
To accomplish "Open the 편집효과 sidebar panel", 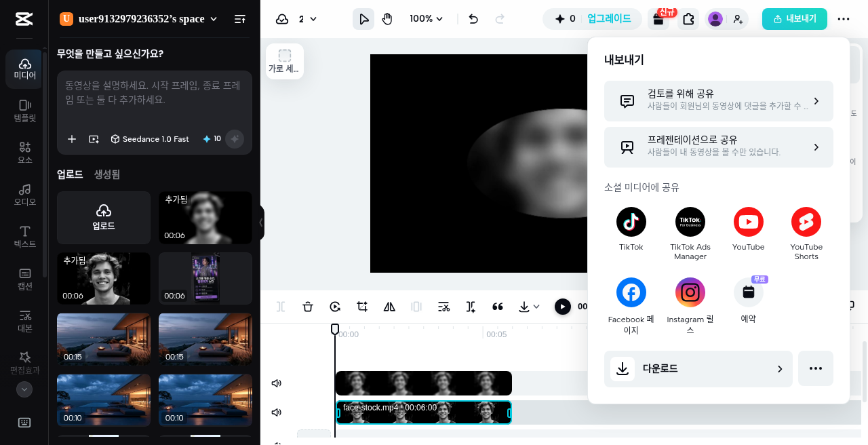I will [24, 362].
